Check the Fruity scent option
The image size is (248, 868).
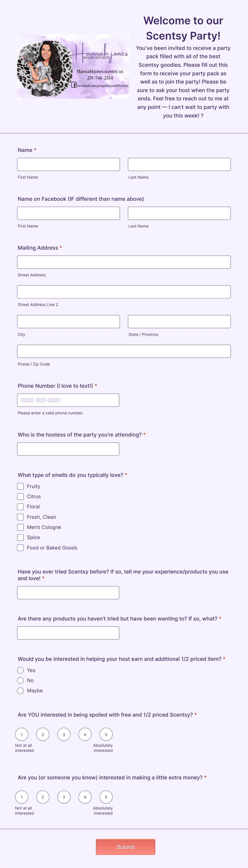tap(20, 486)
